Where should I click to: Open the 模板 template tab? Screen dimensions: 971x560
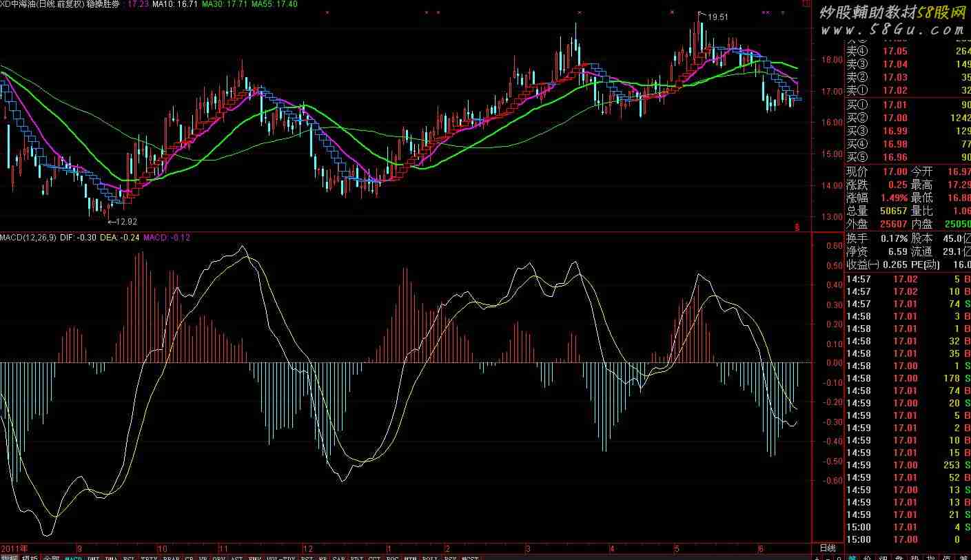pos(30,558)
